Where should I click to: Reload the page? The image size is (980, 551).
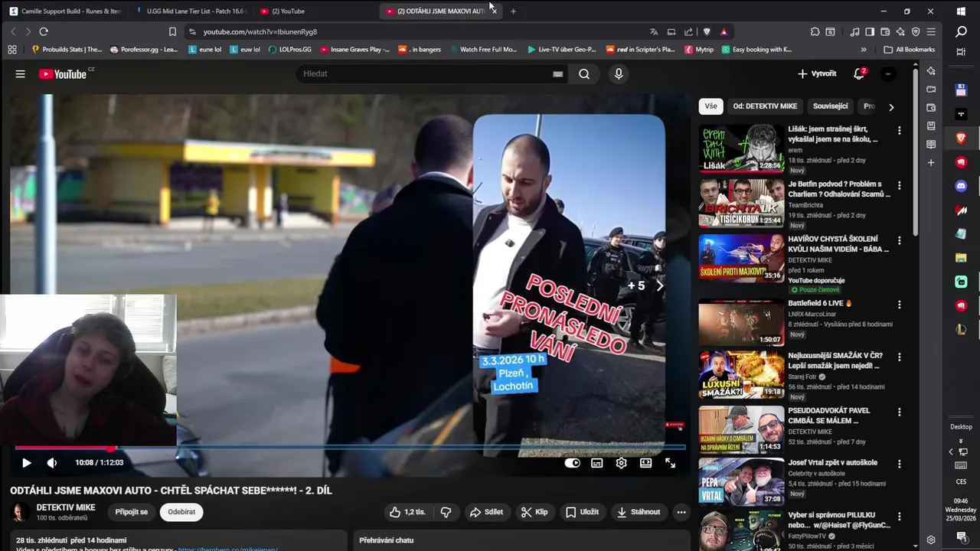(x=44, y=31)
